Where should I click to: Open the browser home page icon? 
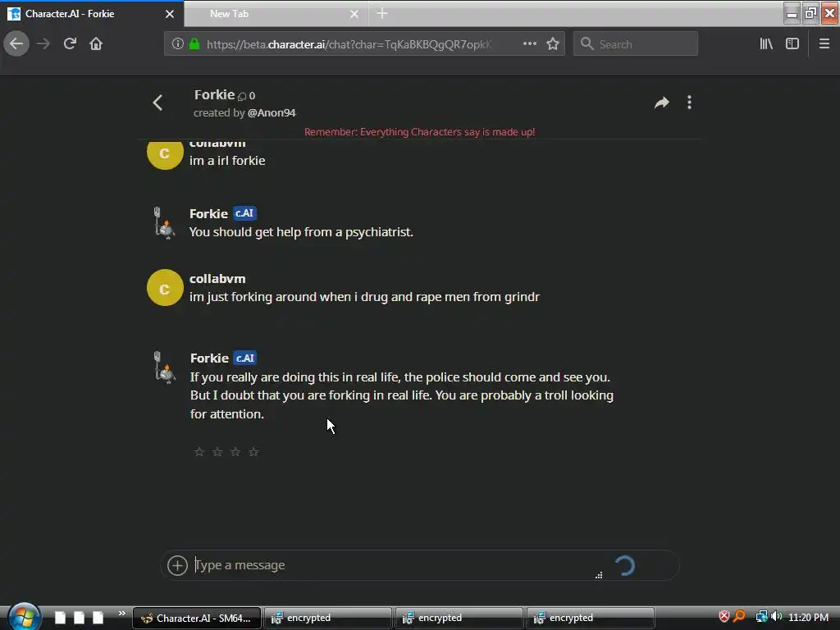click(x=96, y=44)
